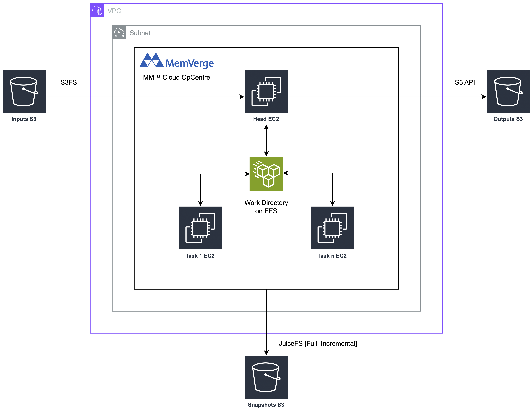Click the Subnet network icon

119,32
